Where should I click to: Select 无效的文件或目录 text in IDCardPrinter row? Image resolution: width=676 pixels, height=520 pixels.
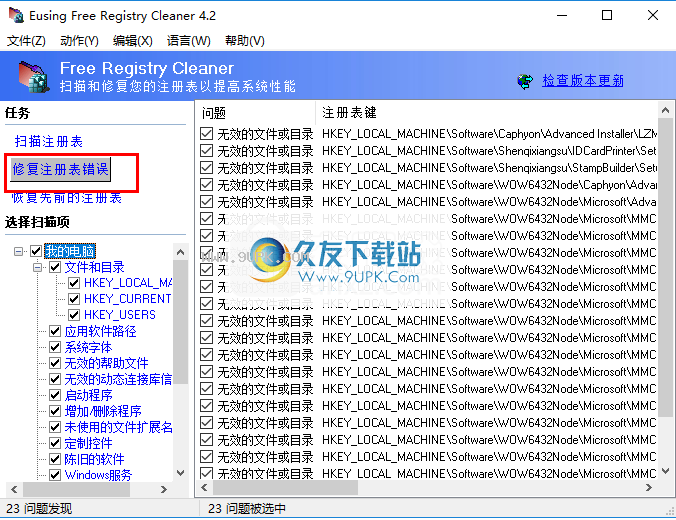click(265, 151)
